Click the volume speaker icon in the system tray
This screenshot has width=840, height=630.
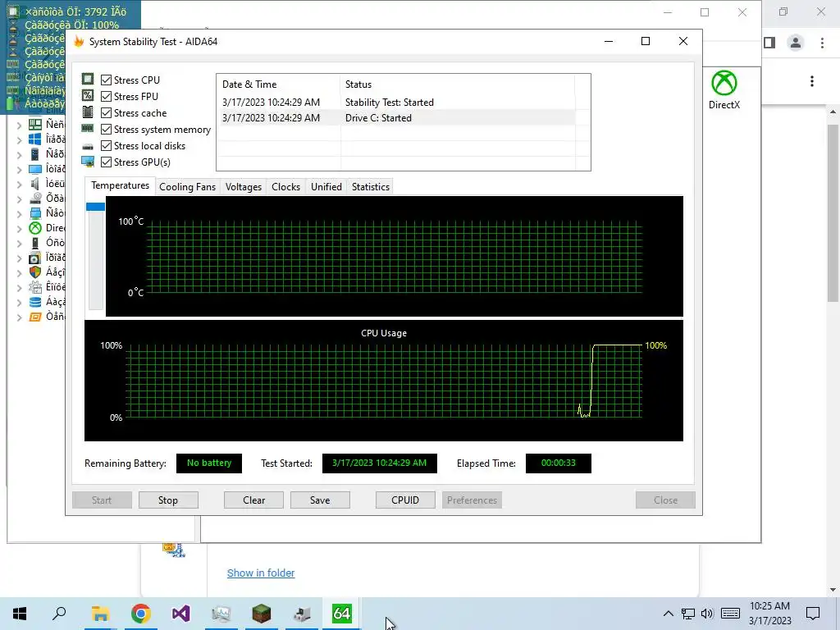(x=707, y=614)
